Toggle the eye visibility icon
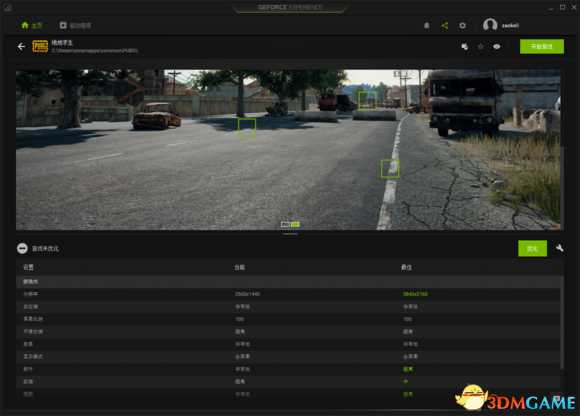The image size is (580, 416). [x=496, y=47]
